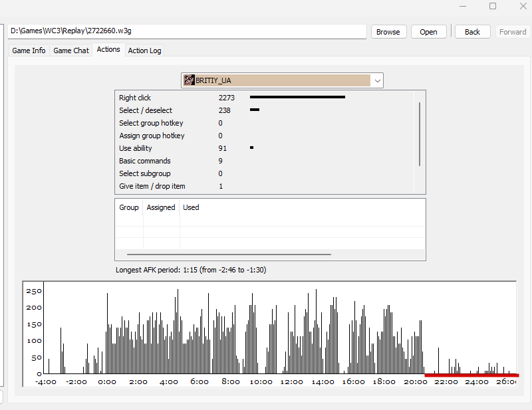Open the Game Chat tab
Screen dimensions: 532x410
(71, 51)
